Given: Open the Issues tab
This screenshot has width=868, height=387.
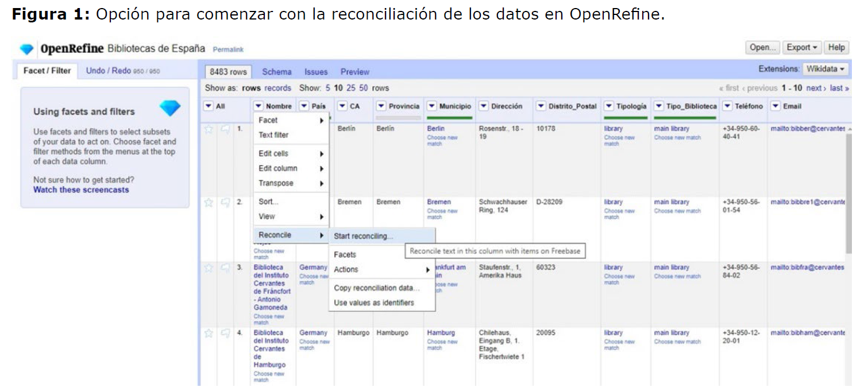Looking at the screenshot, I should pyautogui.click(x=316, y=72).
